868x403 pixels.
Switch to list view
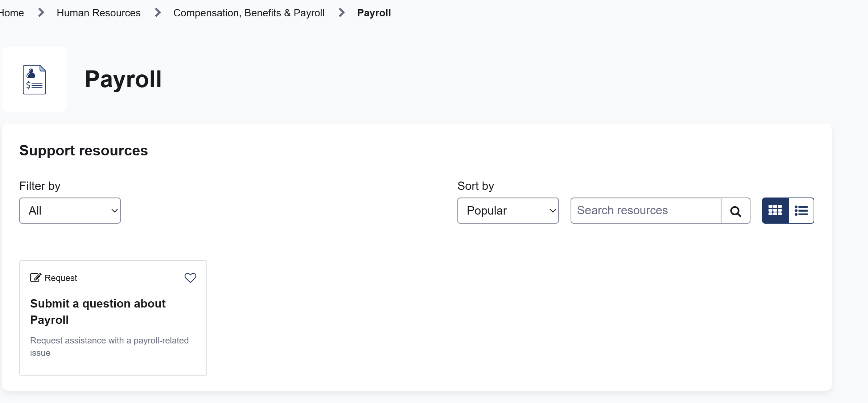tap(801, 211)
